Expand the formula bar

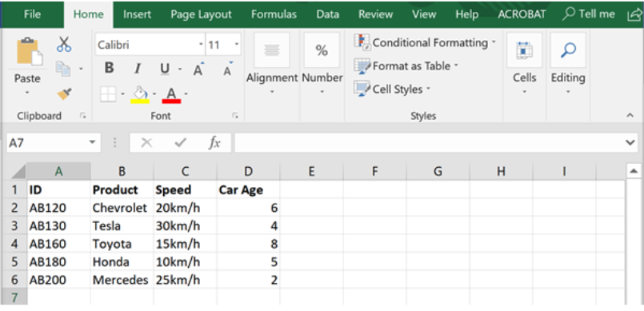630,143
